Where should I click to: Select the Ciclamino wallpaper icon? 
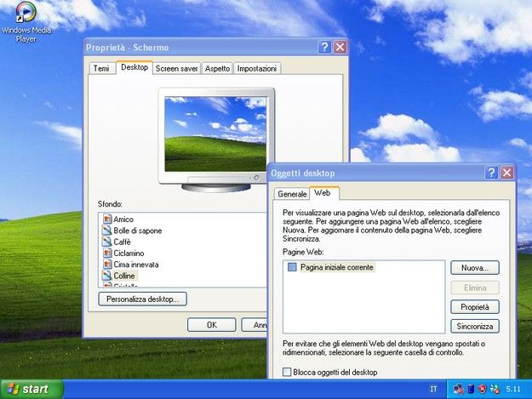click(107, 254)
